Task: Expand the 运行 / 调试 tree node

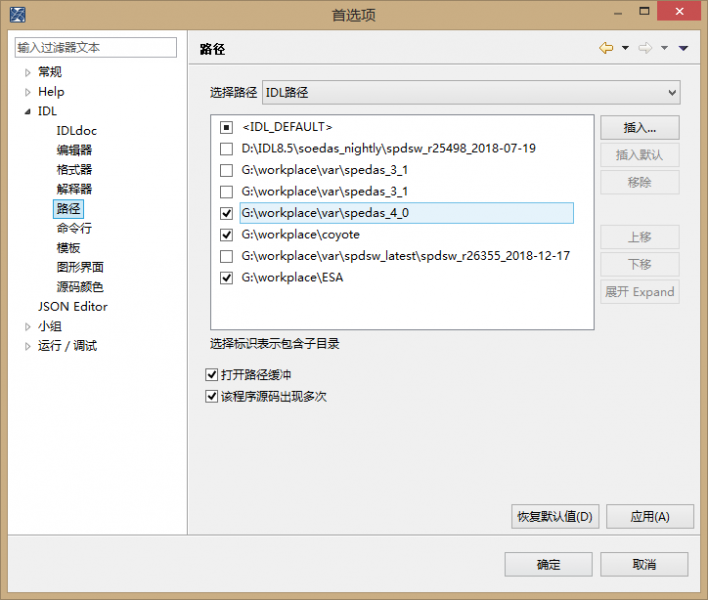Action: point(28,346)
